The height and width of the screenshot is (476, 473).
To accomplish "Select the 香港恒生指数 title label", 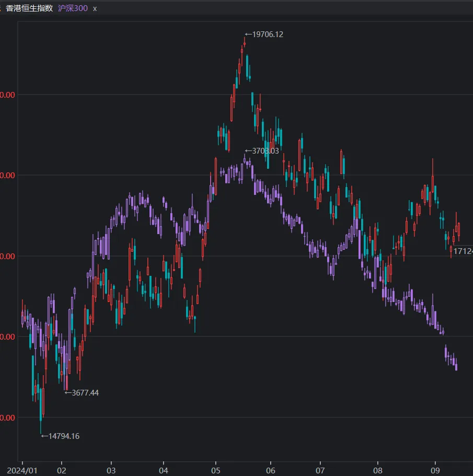I will click(x=29, y=9).
